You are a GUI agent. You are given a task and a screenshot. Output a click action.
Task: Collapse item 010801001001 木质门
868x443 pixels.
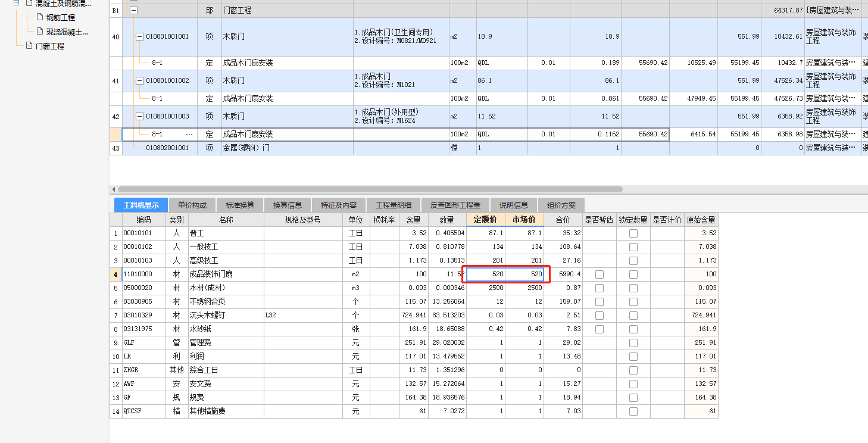click(139, 36)
